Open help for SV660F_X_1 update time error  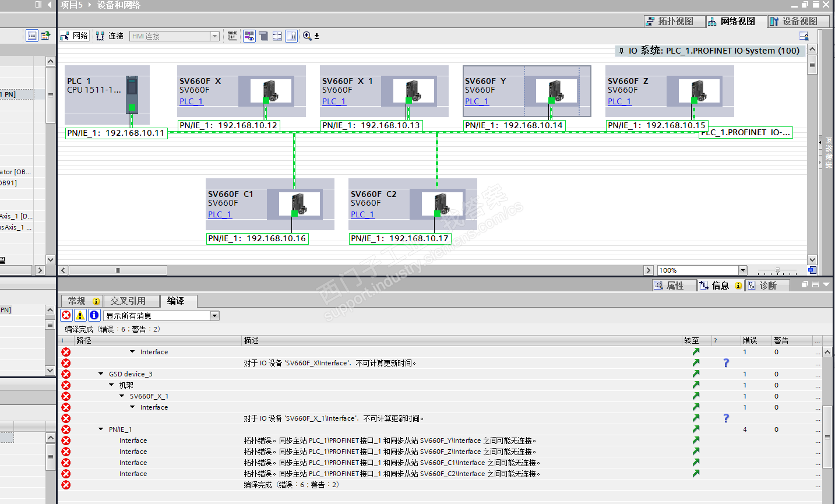(726, 418)
